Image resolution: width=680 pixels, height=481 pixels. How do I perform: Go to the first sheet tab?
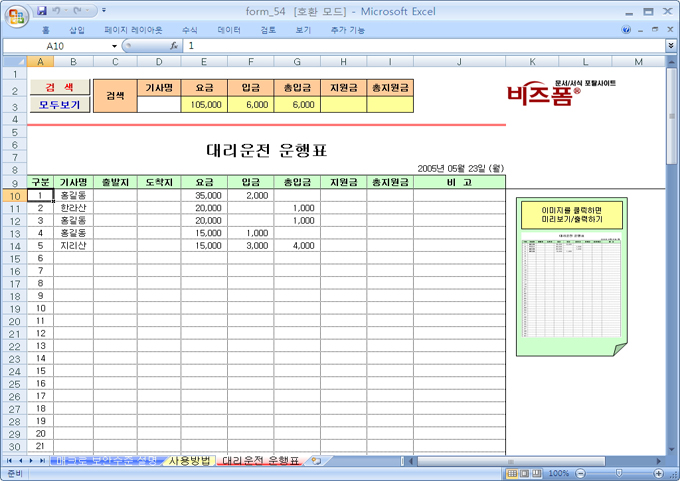coord(10,461)
